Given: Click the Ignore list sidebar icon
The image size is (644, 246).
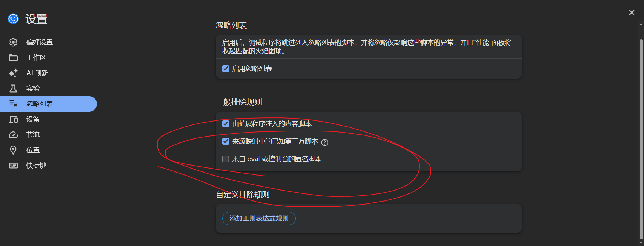Looking at the screenshot, I should (13, 104).
